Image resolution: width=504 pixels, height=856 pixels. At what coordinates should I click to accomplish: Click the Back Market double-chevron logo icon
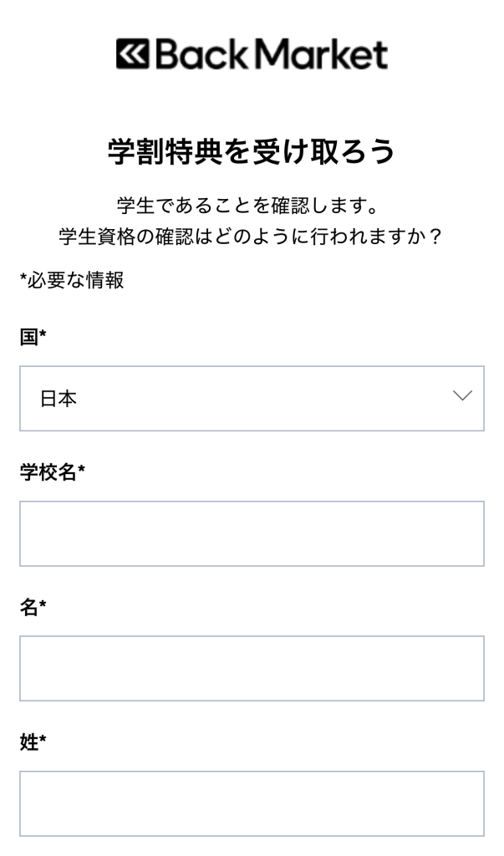(x=132, y=54)
